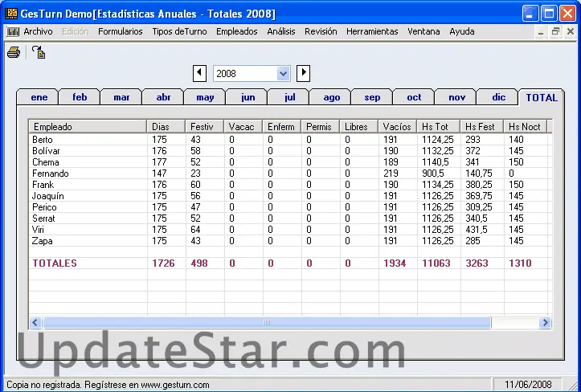The height and width of the screenshot is (392, 581).
Task: Go to previous year with left arrow
Action: tap(199, 73)
